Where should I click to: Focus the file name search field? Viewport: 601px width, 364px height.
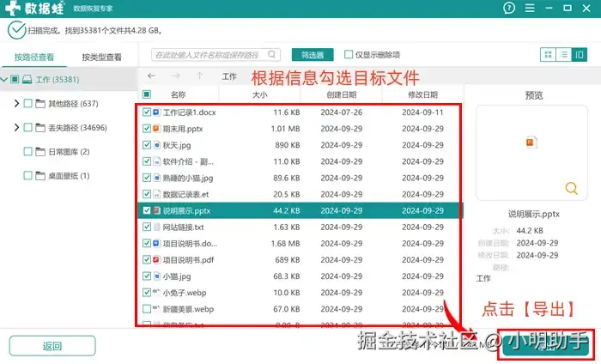coord(216,55)
